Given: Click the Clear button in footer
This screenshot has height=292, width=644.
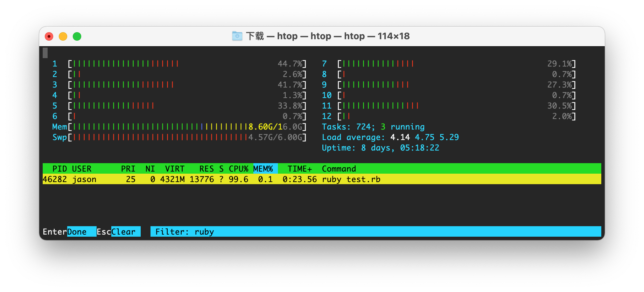Looking at the screenshot, I should tap(126, 232).
